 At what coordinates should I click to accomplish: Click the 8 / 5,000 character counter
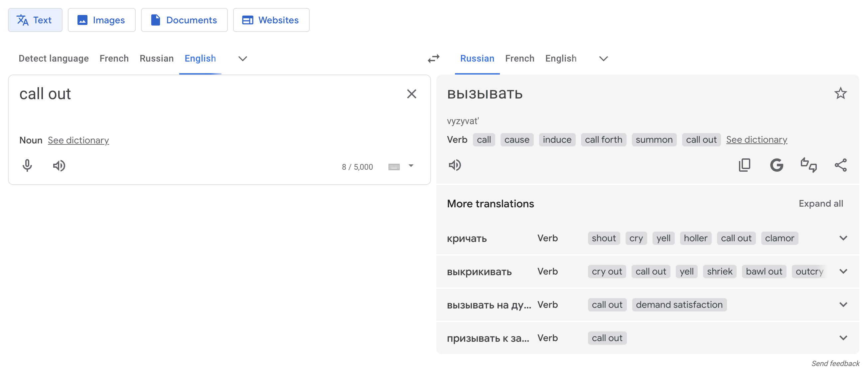click(357, 167)
